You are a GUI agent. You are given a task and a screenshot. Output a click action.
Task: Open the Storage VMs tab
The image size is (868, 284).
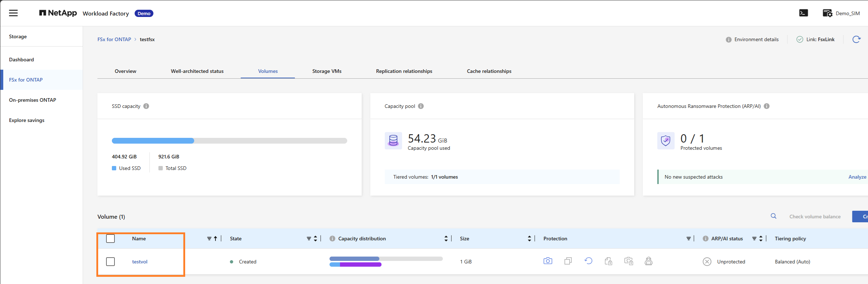coord(327,71)
